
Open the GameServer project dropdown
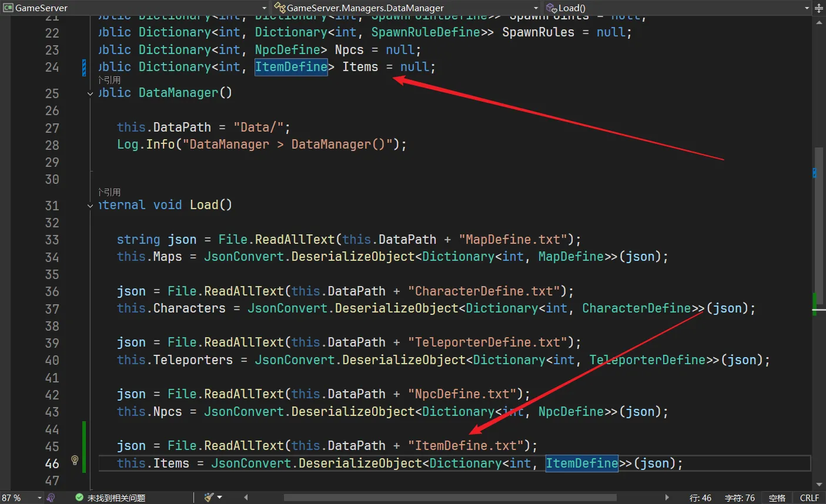(x=263, y=8)
